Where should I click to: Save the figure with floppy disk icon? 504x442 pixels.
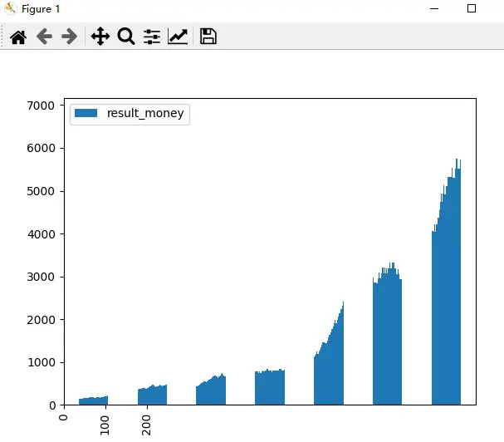click(x=208, y=37)
